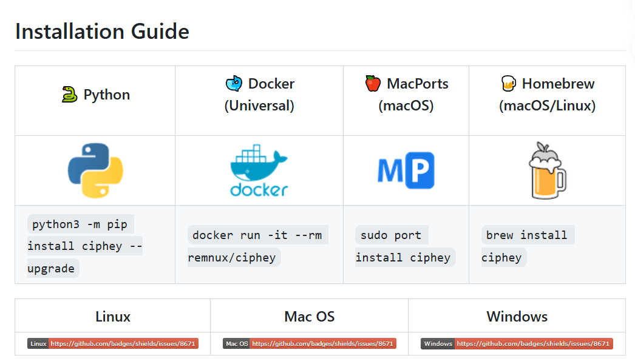Click the beer emoji beside Homebrew heading
The height and width of the screenshot is (364, 635).
(x=508, y=84)
